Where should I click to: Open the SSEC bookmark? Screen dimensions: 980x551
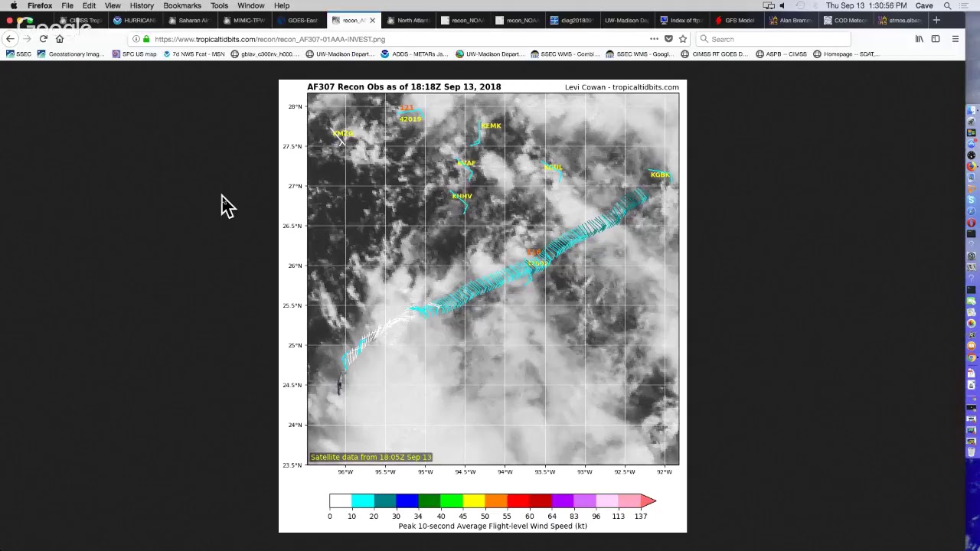(x=18, y=54)
